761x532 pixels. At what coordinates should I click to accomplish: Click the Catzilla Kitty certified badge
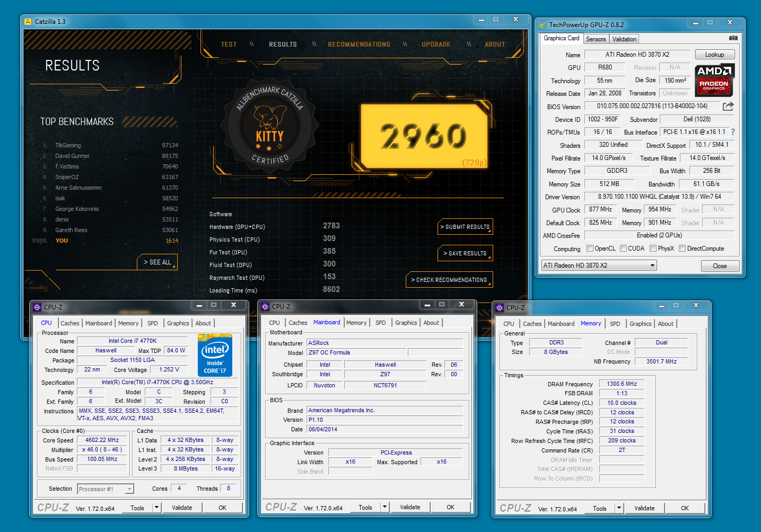[270, 126]
